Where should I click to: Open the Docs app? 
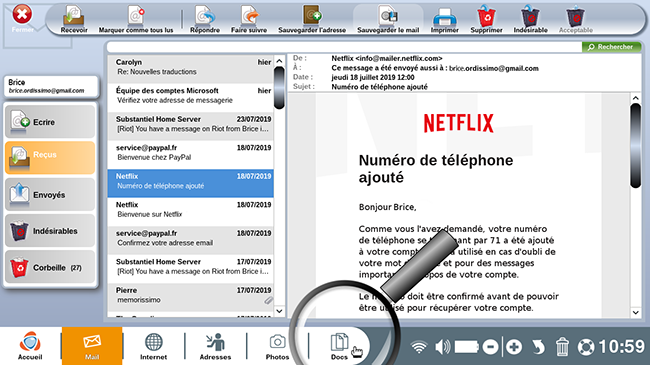tap(339, 346)
